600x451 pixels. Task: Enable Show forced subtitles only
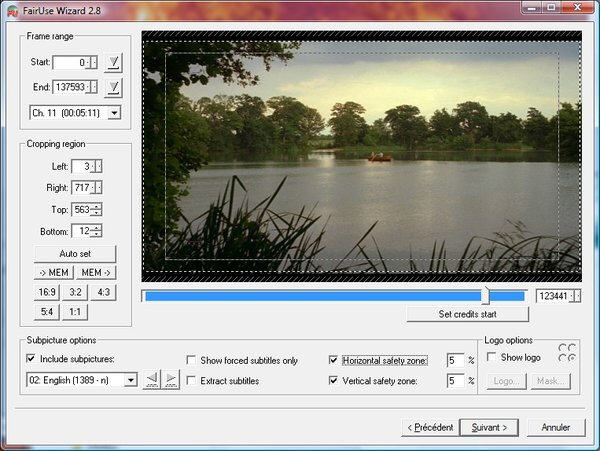point(192,360)
